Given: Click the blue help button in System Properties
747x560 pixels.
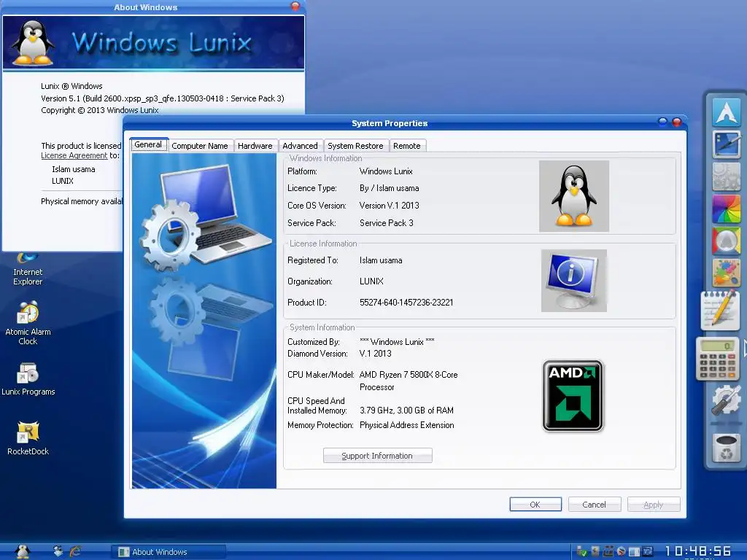Looking at the screenshot, I should (662, 122).
